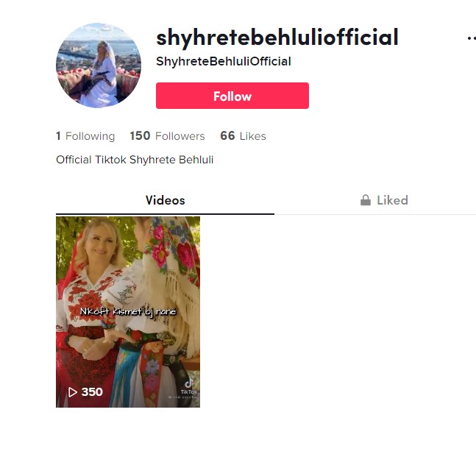This screenshot has height=454, width=476.
Task: Click the ShyhreteBehluliOfficial display name
Action: (224, 61)
